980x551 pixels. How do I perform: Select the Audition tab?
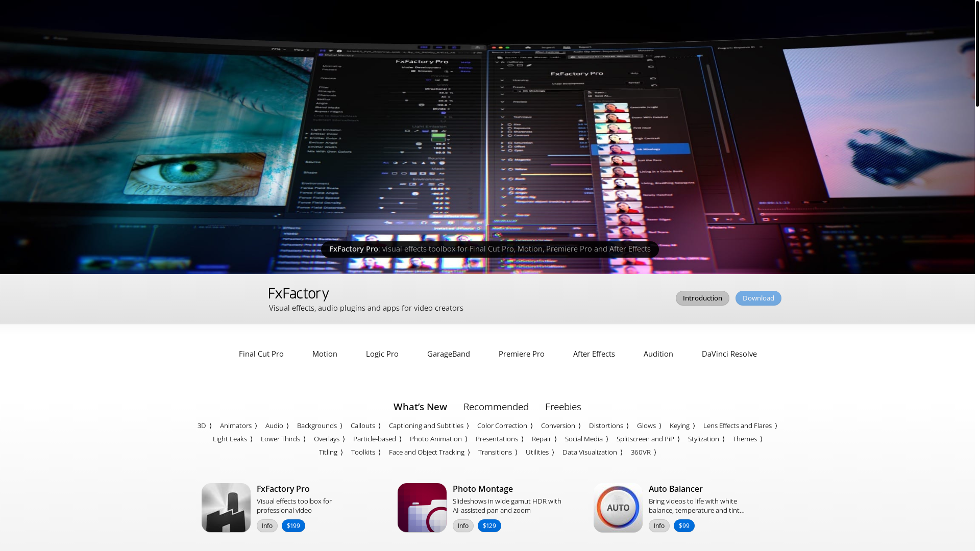[658, 354]
